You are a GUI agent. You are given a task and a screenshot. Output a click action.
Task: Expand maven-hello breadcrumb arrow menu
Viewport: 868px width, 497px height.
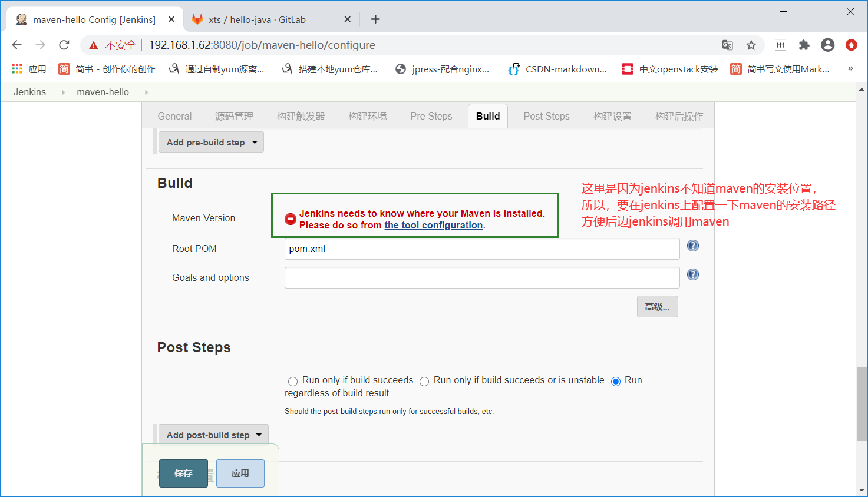pyautogui.click(x=146, y=92)
